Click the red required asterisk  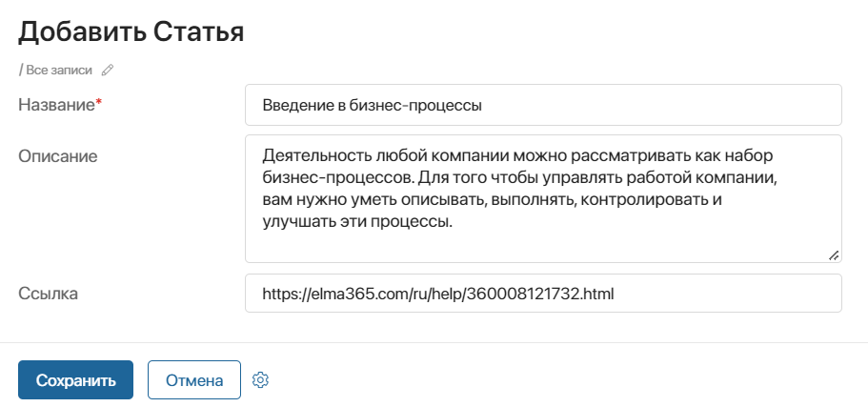tap(99, 102)
